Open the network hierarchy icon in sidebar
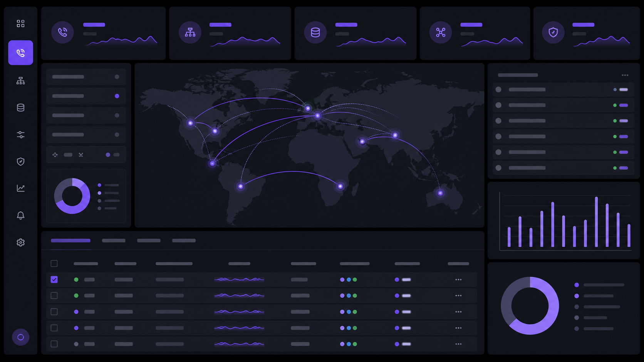This screenshot has height=362, width=644. (x=20, y=81)
